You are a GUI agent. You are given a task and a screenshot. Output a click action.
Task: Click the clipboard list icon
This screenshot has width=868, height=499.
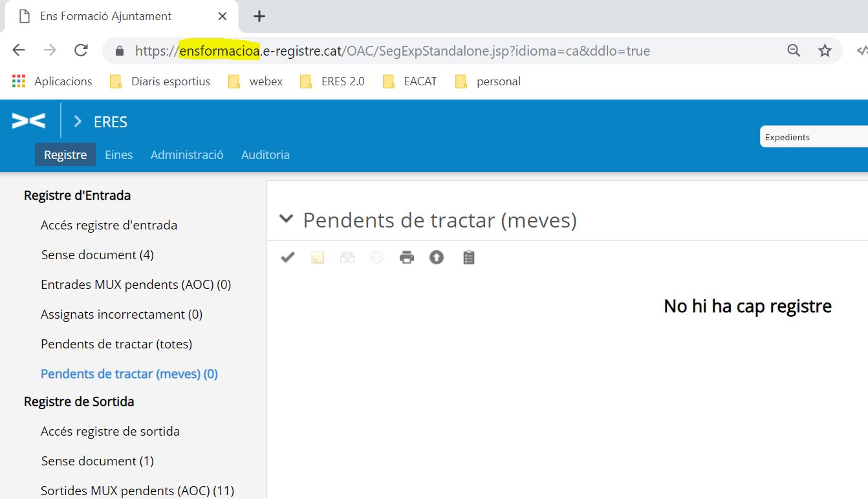coord(469,258)
